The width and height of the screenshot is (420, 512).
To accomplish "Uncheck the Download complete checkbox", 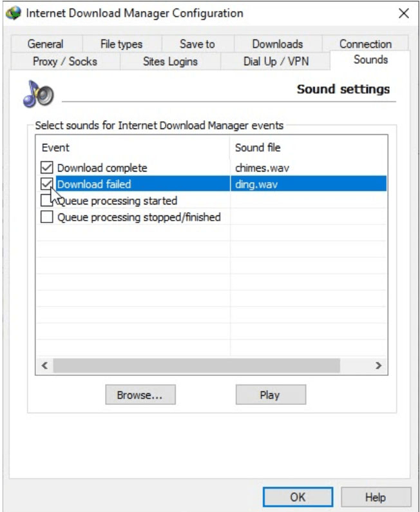I will (47, 168).
